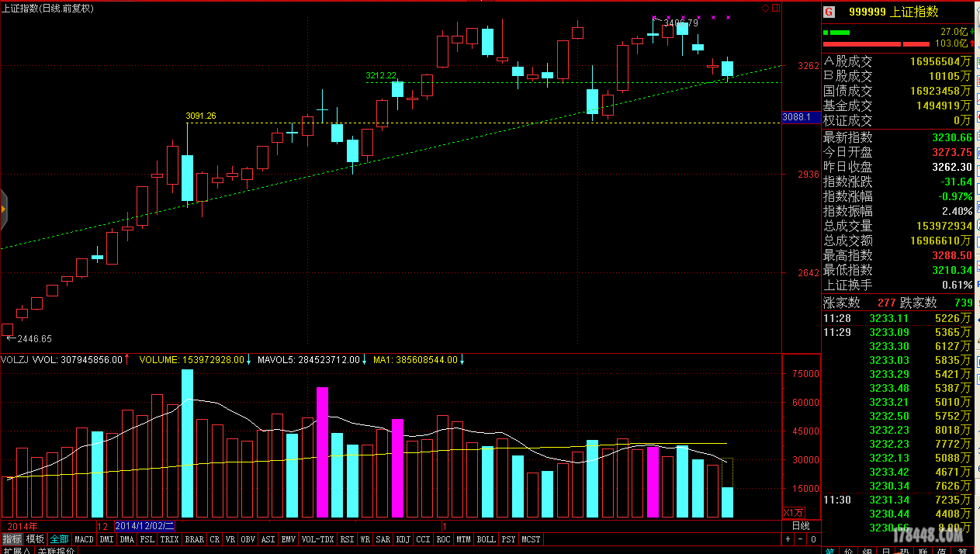
Task: Click the orange left-edge panel handle
Action: [3, 208]
